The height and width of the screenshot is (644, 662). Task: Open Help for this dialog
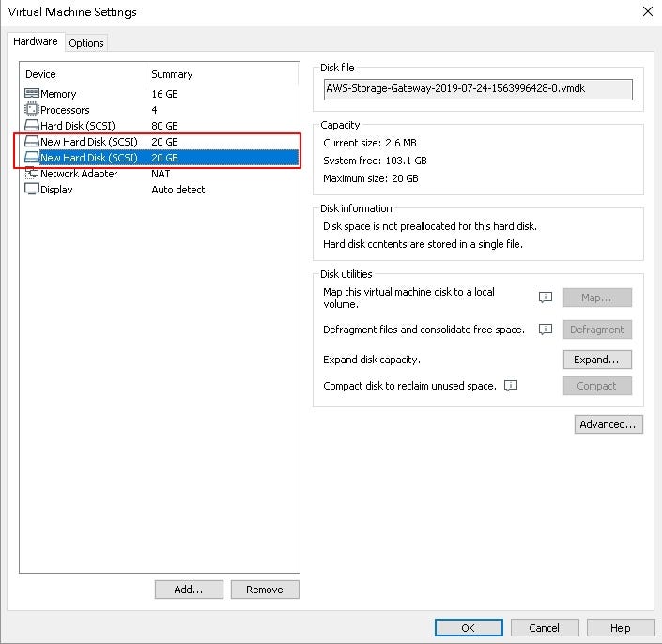point(621,628)
